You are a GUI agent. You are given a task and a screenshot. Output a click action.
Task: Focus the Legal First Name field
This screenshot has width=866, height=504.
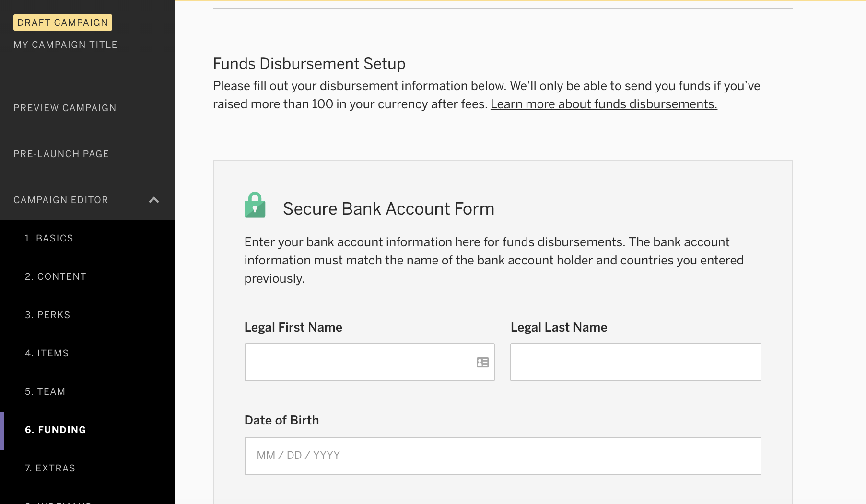pos(369,362)
